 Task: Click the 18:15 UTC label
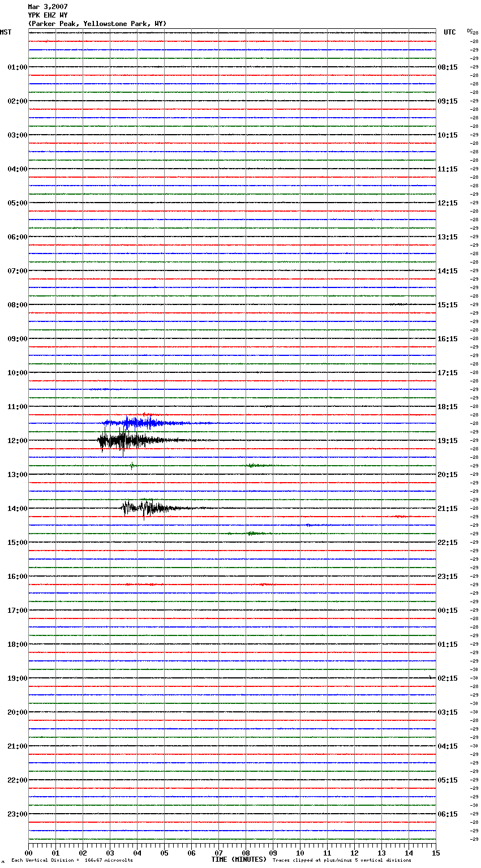[448, 407]
